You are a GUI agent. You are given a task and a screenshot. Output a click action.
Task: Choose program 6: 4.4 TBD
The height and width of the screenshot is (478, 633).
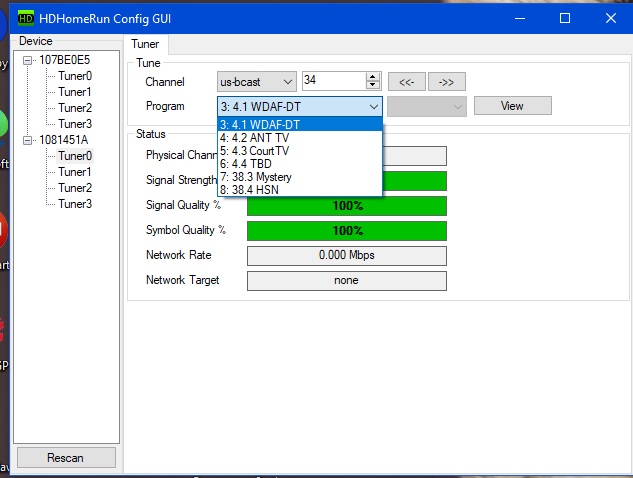tap(300, 164)
